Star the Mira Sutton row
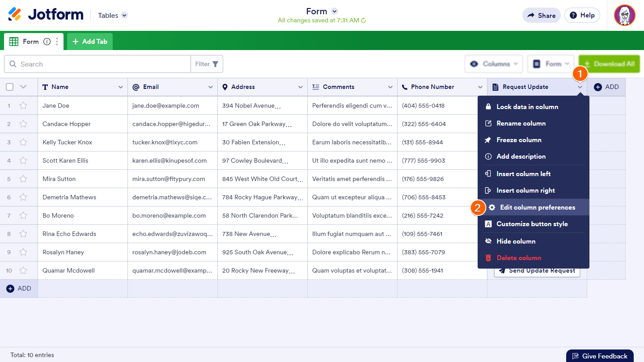This screenshot has height=362, width=644. (x=23, y=179)
